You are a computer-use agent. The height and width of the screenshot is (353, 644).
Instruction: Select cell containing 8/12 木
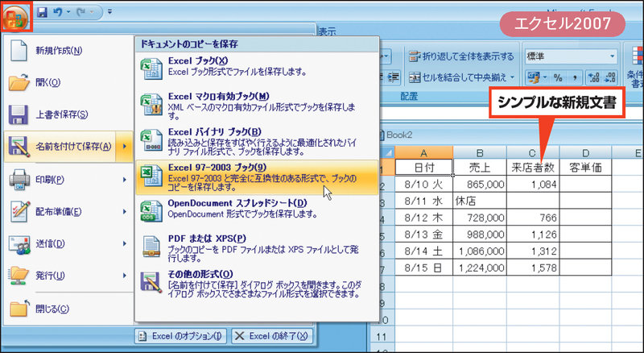[424, 218]
